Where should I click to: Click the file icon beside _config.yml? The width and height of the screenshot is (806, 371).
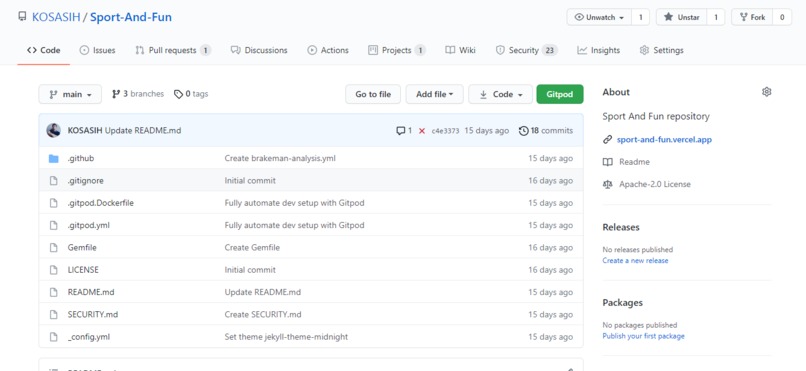[x=53, y=337]
